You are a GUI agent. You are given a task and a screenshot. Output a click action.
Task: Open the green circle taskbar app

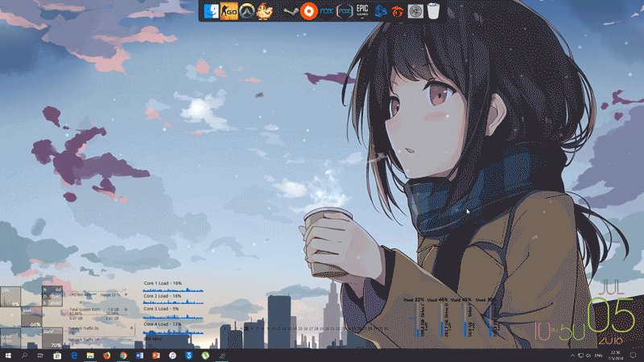click(205, 356)
